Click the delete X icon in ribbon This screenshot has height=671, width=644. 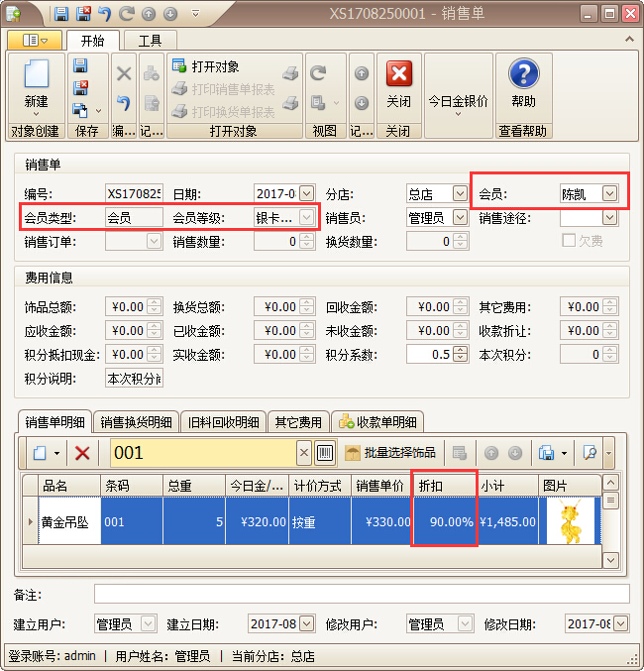click(x=124, y=73)
